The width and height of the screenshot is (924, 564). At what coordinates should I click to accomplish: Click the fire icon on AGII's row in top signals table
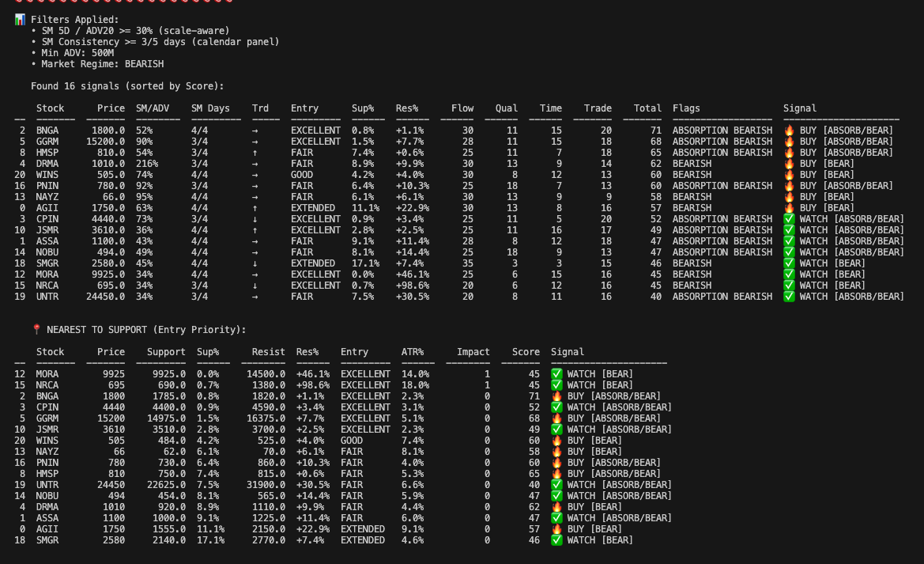[x=789, y=208]
